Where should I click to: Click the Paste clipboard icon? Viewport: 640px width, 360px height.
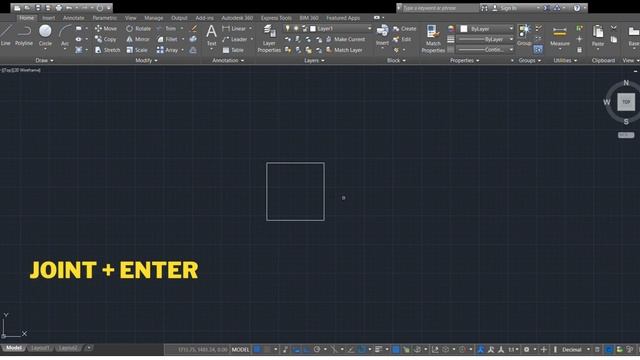tap(598, 35)
